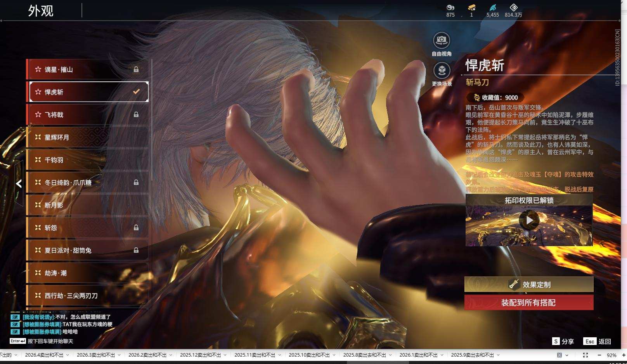627x364 pixels.
Task: Select the 劫涛·潮 weapon skin
Action: click(x=88, y=273)
